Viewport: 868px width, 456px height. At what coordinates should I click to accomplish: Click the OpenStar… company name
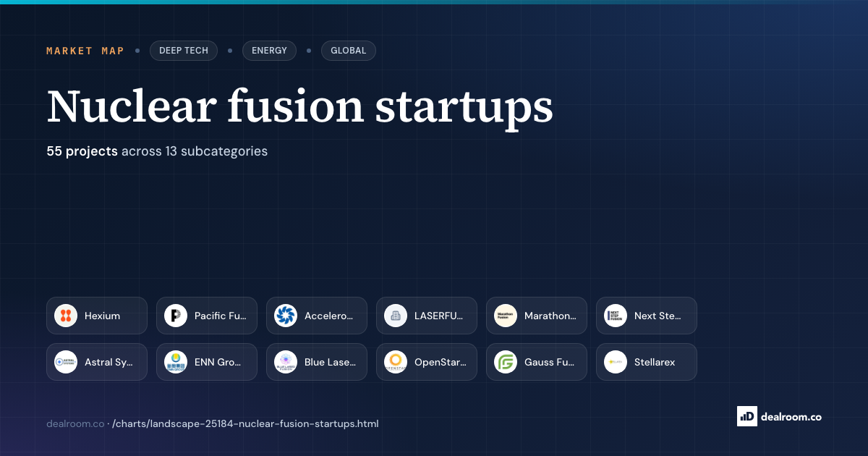441,362
